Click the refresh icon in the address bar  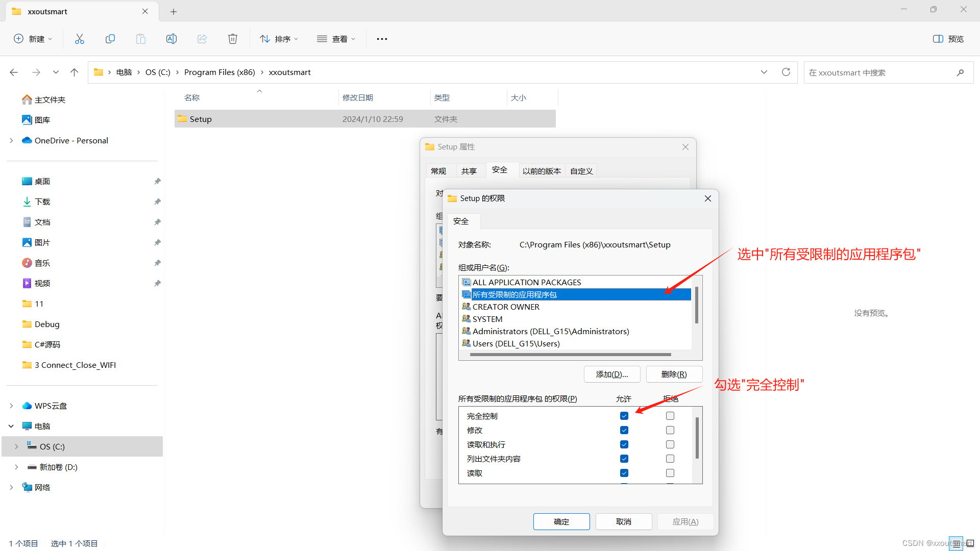786,72
